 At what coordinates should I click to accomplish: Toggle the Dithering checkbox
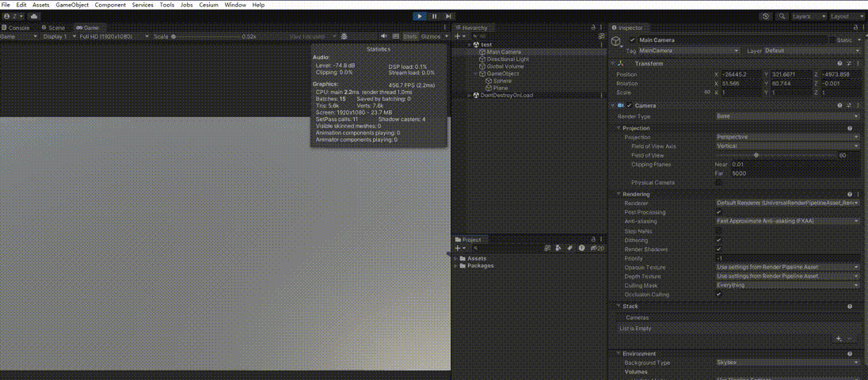pyautogui.click(x=718, y=240)
